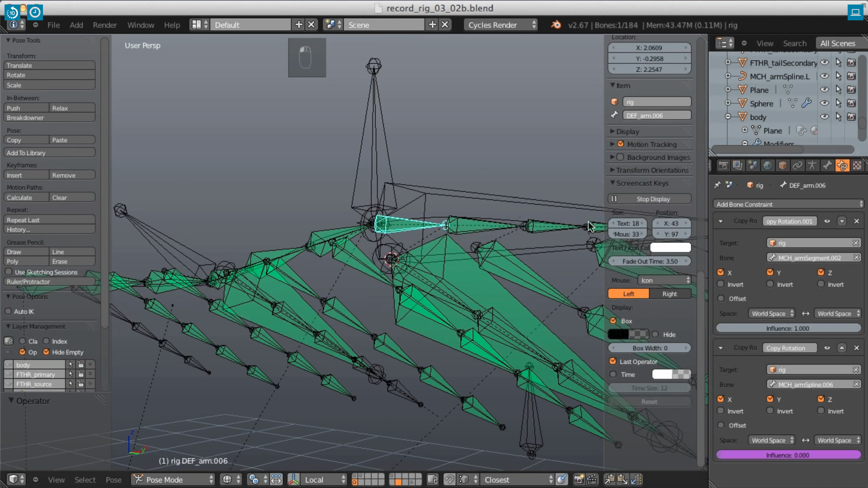Open the Render menu
The width and height of the screenshot is (868, 488).
(104, 25)
